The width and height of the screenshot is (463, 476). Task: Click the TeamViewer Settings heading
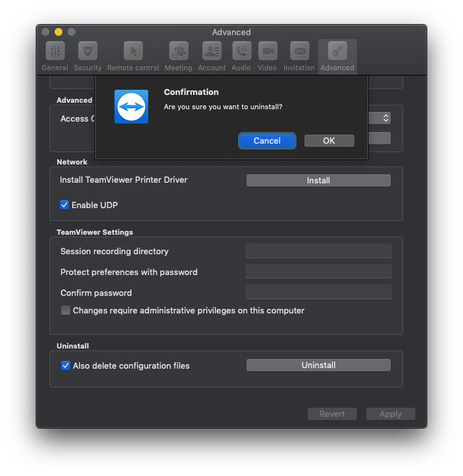pyautogui.click(x=95, y=232)
